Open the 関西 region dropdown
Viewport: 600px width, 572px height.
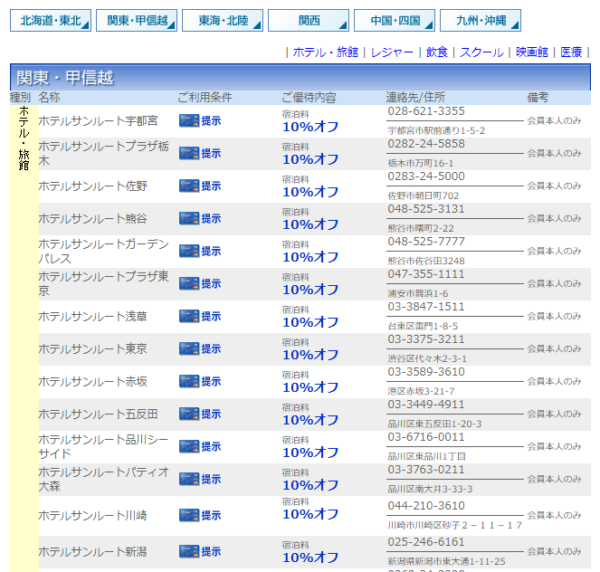(x=309, y=21)
